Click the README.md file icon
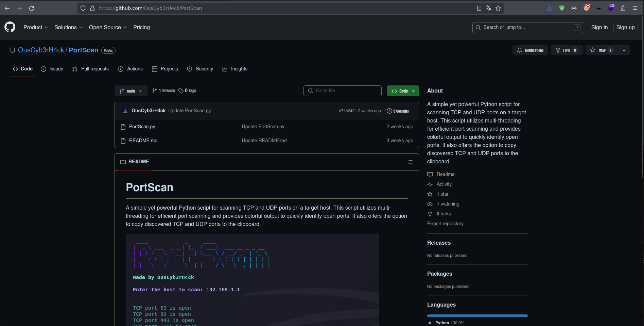The width and height of the screenshot is (644, 326). (123, 141)
